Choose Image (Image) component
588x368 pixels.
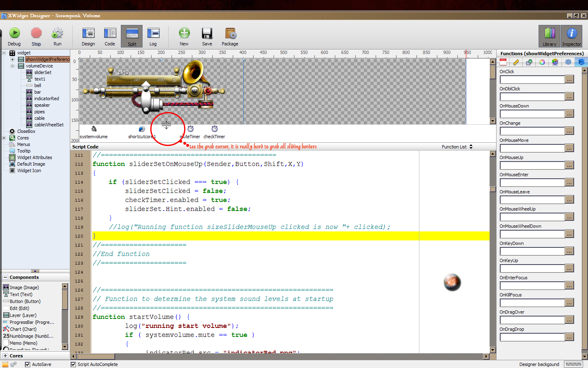[24, 287]
